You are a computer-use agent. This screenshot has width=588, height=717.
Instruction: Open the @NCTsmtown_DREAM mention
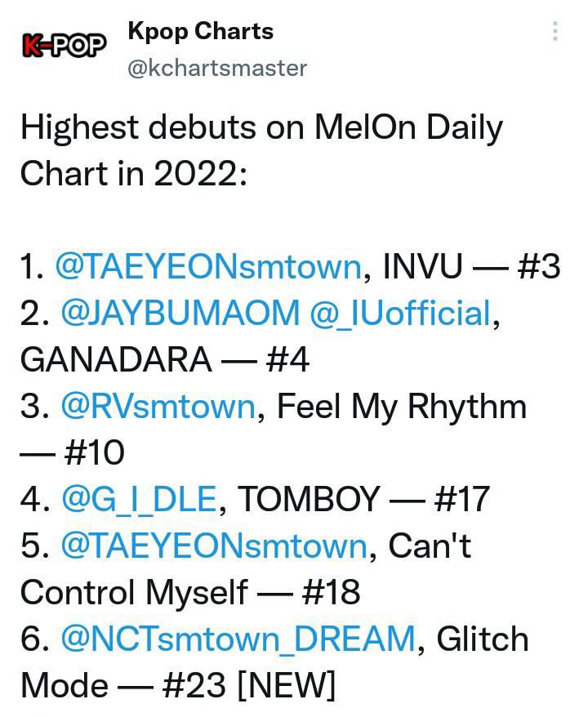238,639
